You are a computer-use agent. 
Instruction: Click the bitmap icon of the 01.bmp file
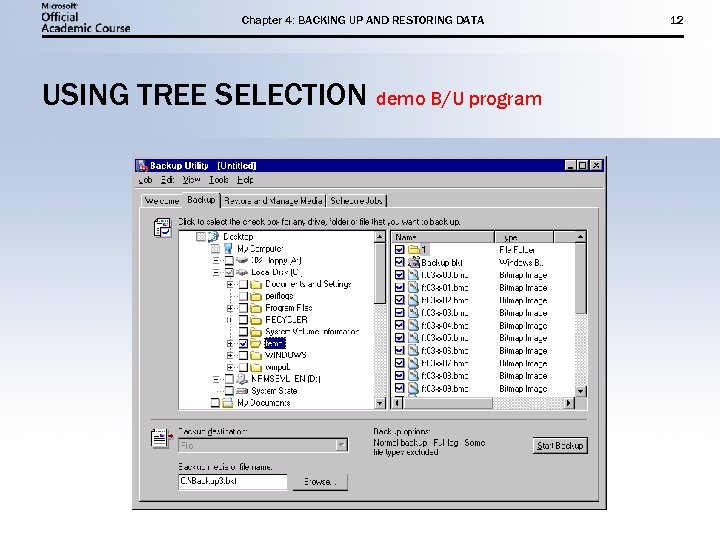pyautogui.click(x=414, y=288)
